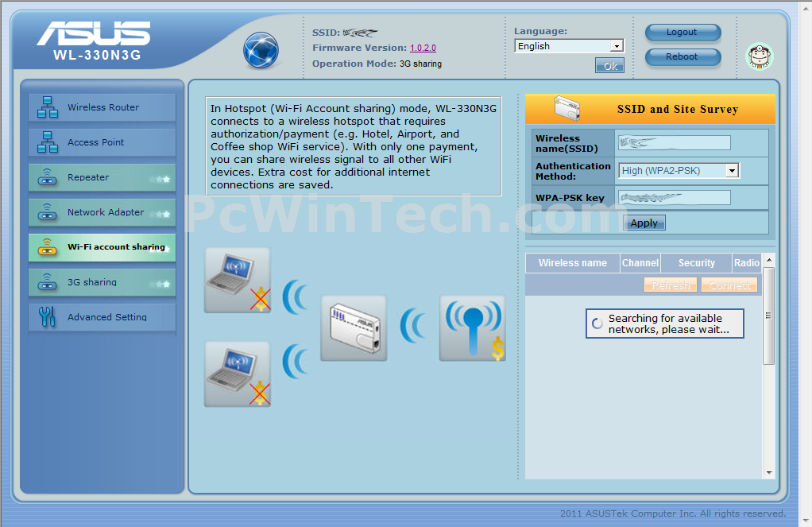The image size is (812, 527).
Task: Click the Logout button
Action: tap(682, 32)
